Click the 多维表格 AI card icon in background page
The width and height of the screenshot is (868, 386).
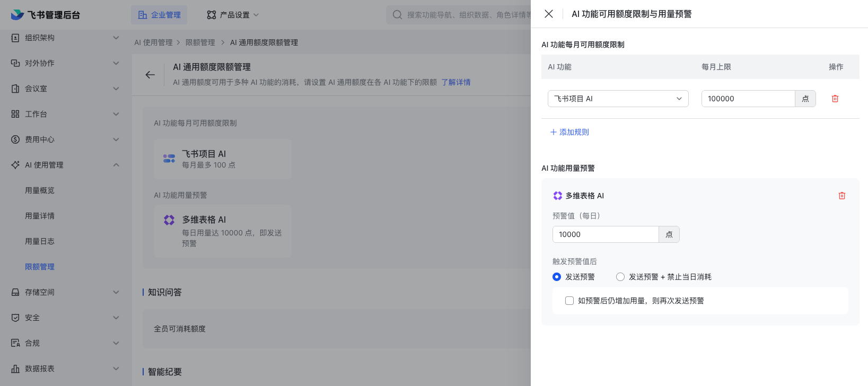point(169,220)
